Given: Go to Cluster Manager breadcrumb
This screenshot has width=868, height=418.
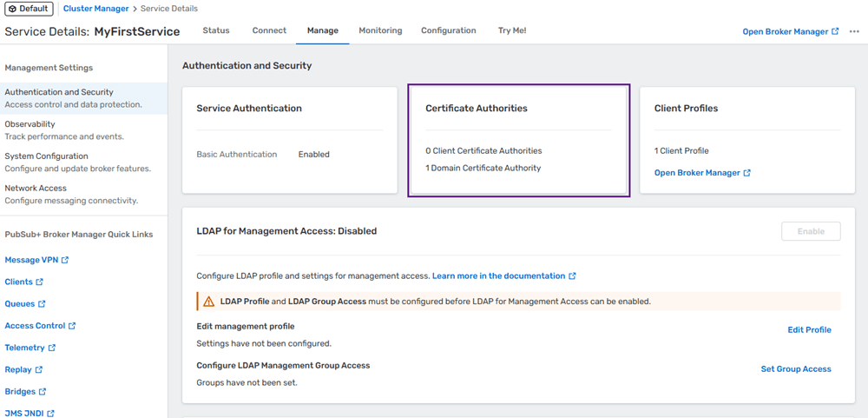Looking at the screenshot, I should pyautogui.click(x=96, y=9).
